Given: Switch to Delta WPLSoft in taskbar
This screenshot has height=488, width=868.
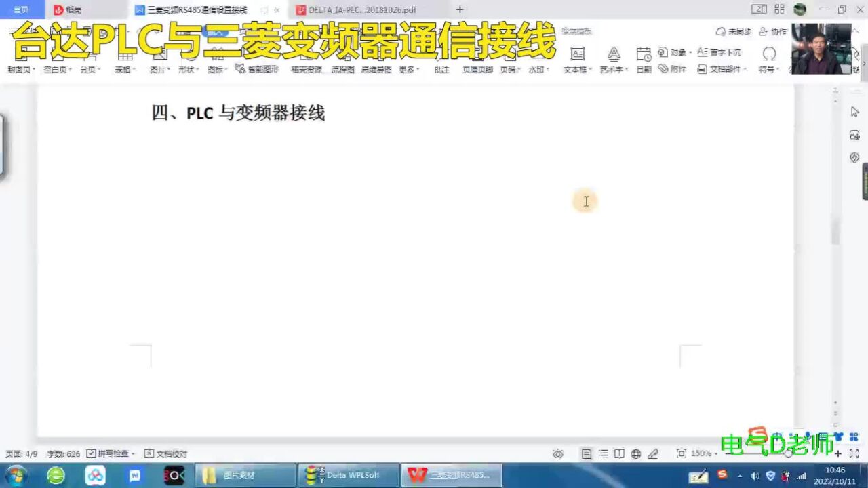Looking at the screenshot, I should pos(349,475).
